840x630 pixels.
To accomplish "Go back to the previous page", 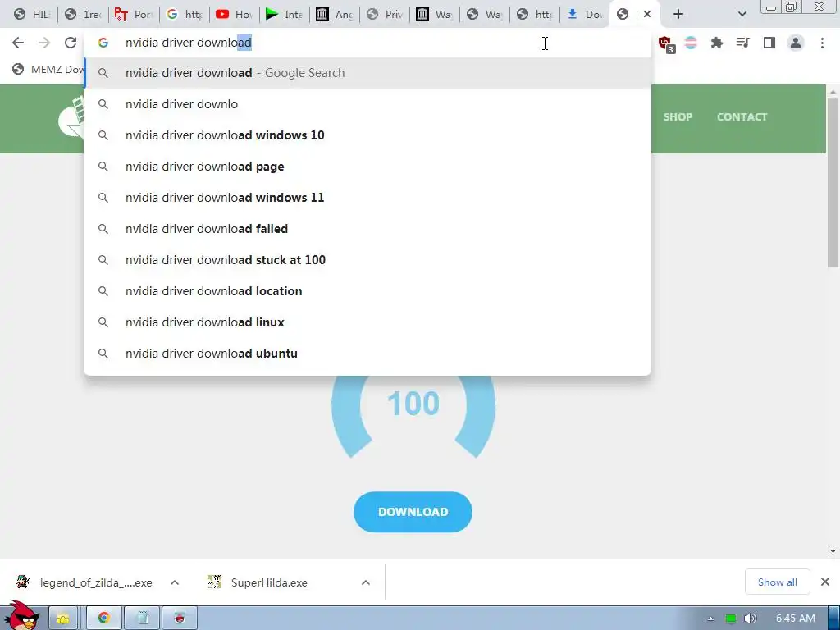I will click(18, 43).
